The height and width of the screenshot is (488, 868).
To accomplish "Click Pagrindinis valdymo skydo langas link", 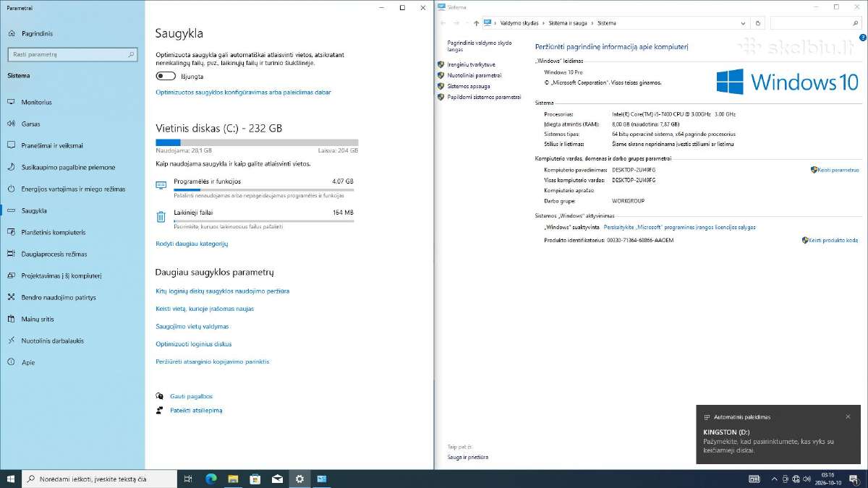I will click(479, 46).
